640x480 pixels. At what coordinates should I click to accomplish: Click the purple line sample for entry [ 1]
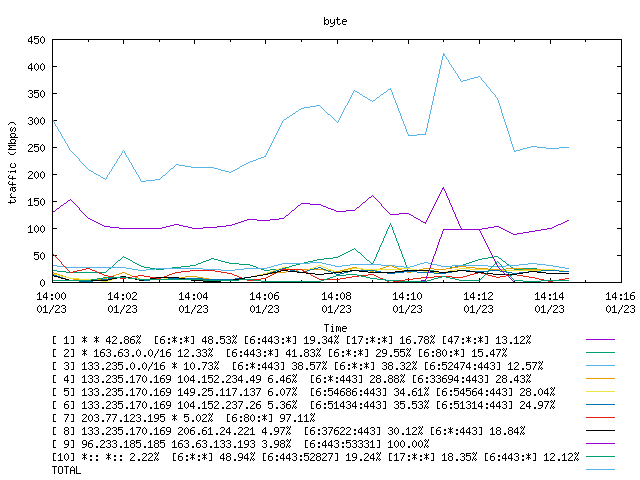pos(600,340)
